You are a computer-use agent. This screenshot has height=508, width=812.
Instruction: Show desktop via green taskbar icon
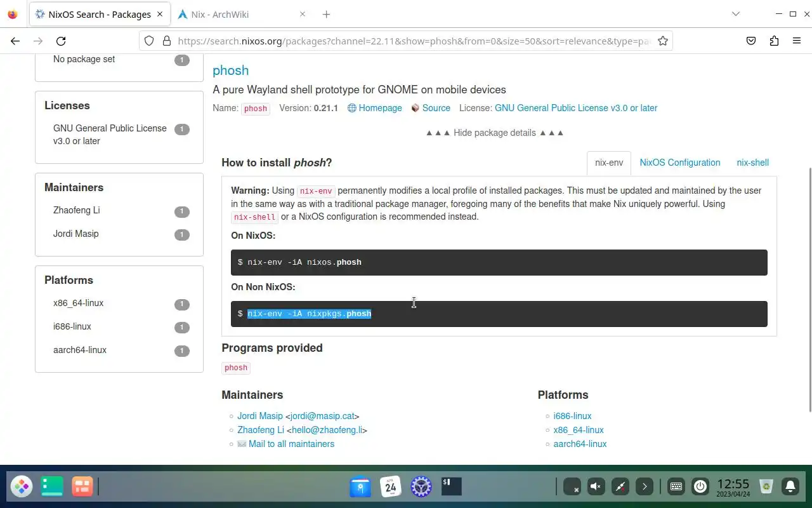pos(52,486)
